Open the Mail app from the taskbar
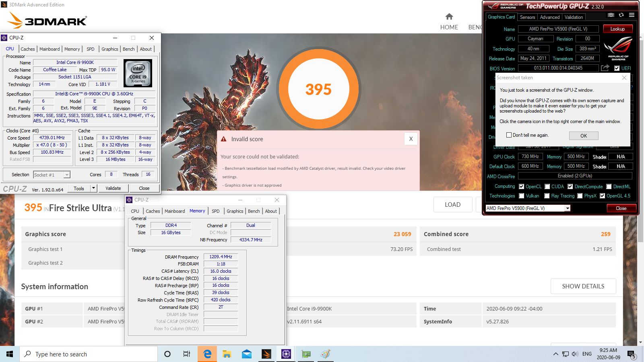 (247, 354)
